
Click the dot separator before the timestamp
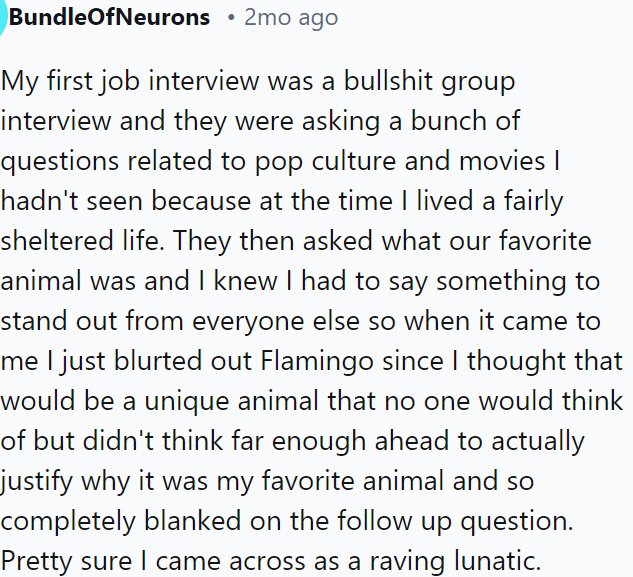230,18
